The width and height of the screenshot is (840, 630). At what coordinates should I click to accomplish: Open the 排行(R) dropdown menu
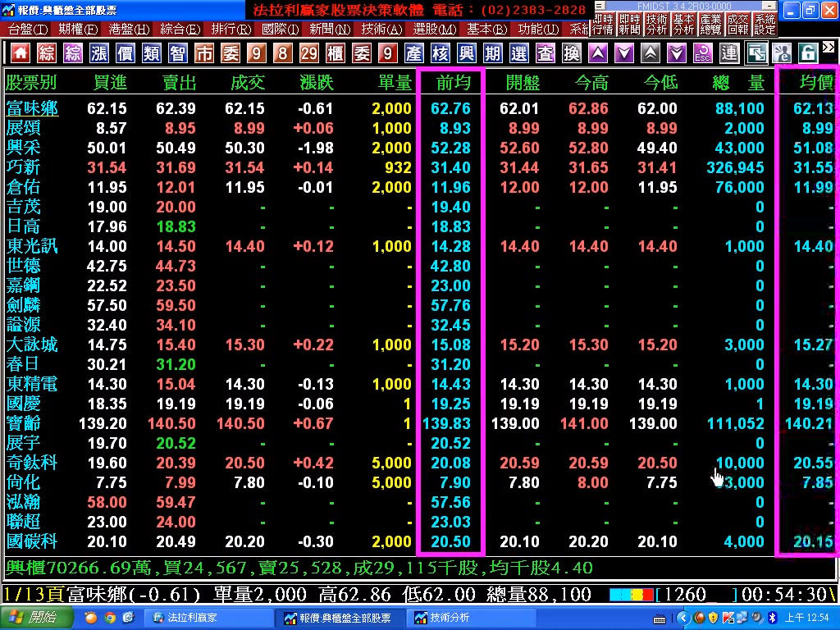point(231,29)
